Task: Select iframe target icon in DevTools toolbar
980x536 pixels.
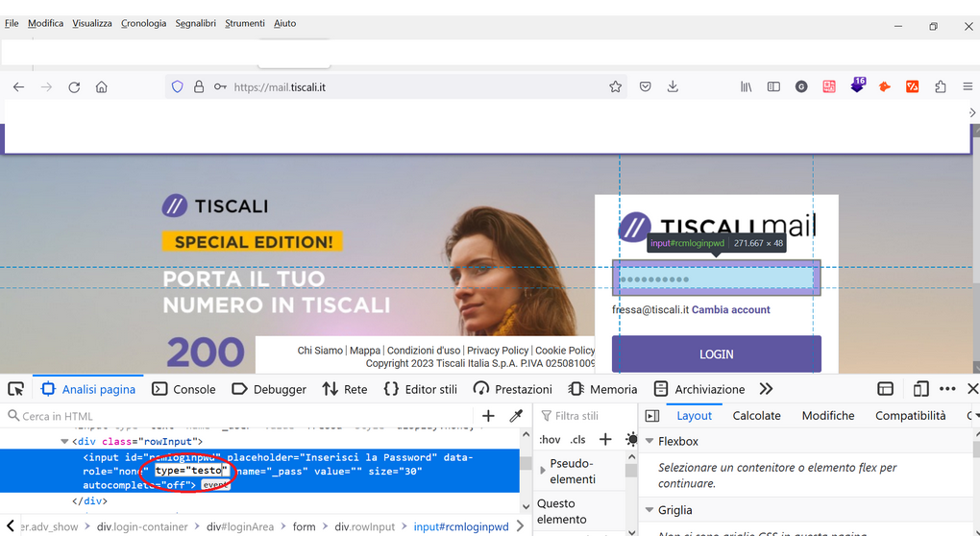Action: tap(885, 389)
